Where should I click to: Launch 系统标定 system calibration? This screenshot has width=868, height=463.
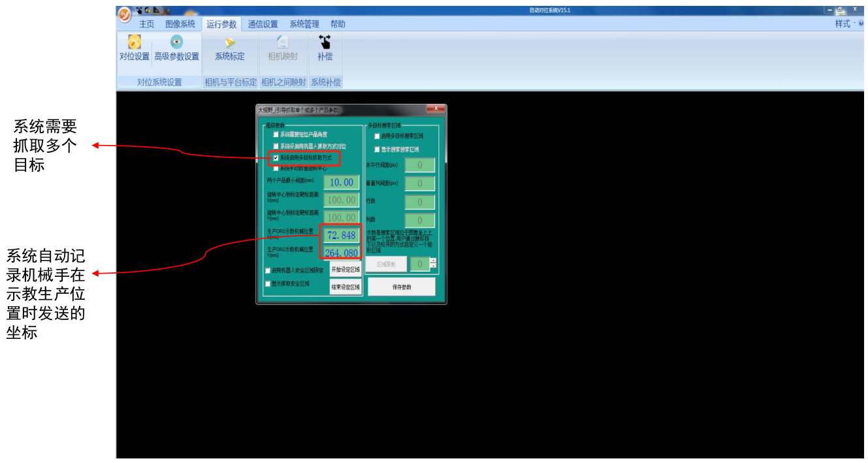[229, 49]
